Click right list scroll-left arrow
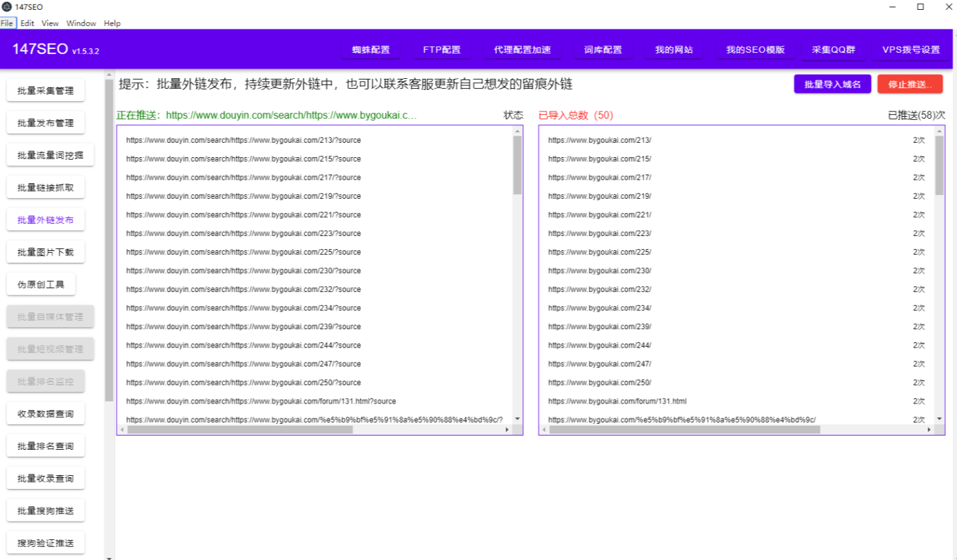The image size is (957, 560). click(544, 430)
